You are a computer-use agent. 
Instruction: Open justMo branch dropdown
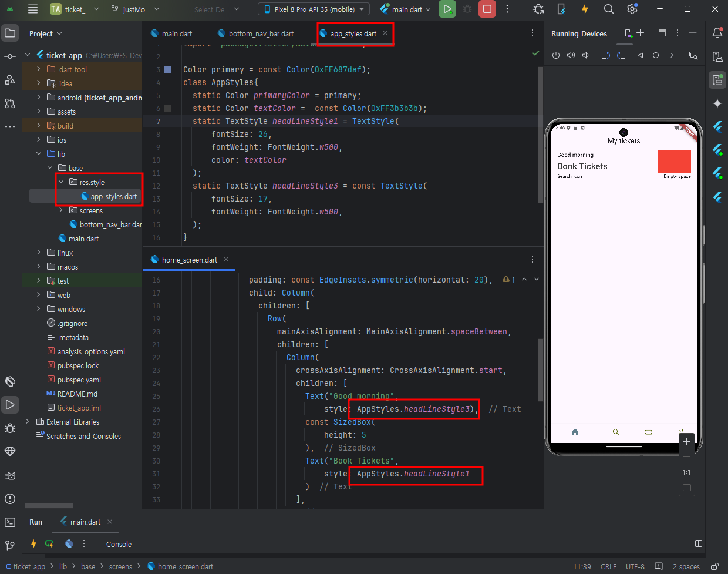[135, 9]
